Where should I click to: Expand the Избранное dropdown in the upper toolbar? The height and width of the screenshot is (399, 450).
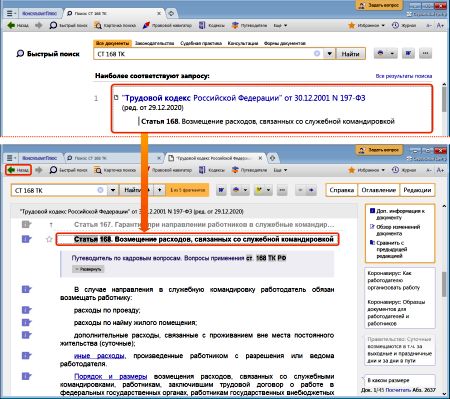coord(366,25)
